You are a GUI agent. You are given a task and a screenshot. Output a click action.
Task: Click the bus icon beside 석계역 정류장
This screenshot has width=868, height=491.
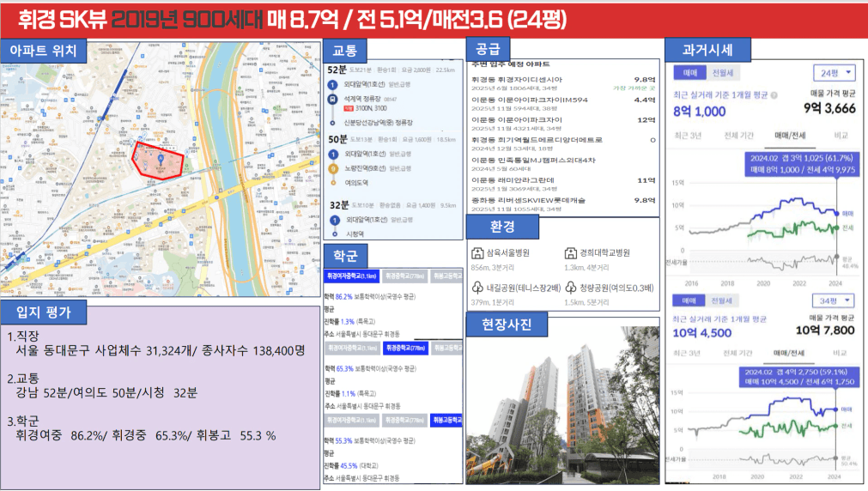tap(332, 99)
